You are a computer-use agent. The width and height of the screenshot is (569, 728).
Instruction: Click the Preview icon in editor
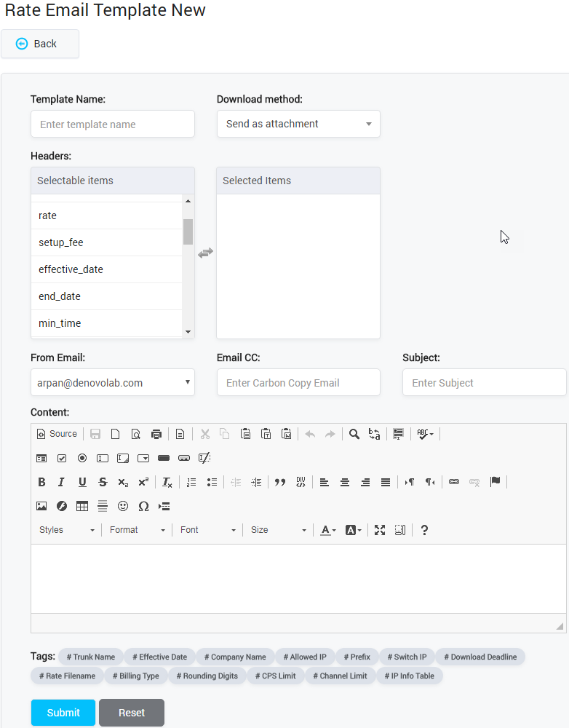[135, 434]
